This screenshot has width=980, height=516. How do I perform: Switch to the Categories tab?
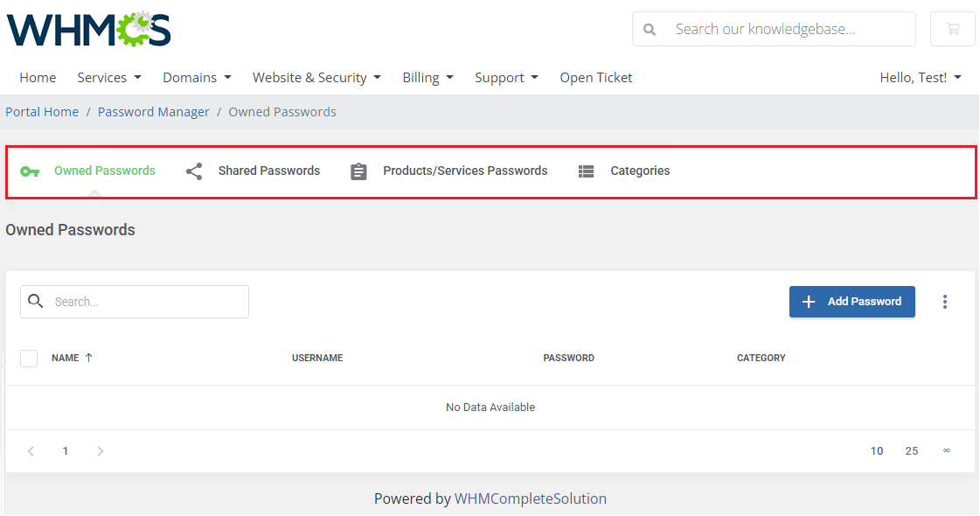point(623,171)
